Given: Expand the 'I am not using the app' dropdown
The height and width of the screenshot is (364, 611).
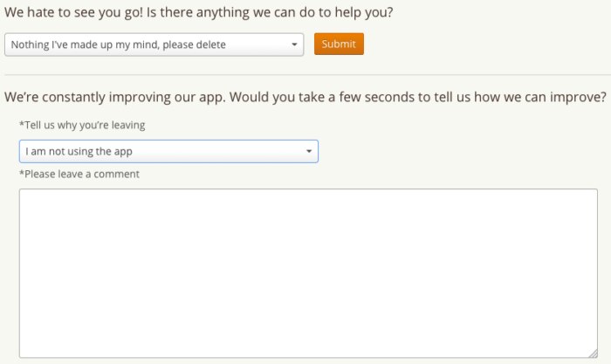Looking at the screenshot, I should coord(168,151).
